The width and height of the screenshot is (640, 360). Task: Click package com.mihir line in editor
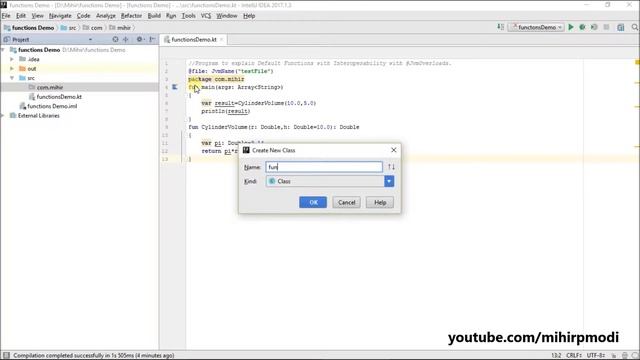(216, 79)
